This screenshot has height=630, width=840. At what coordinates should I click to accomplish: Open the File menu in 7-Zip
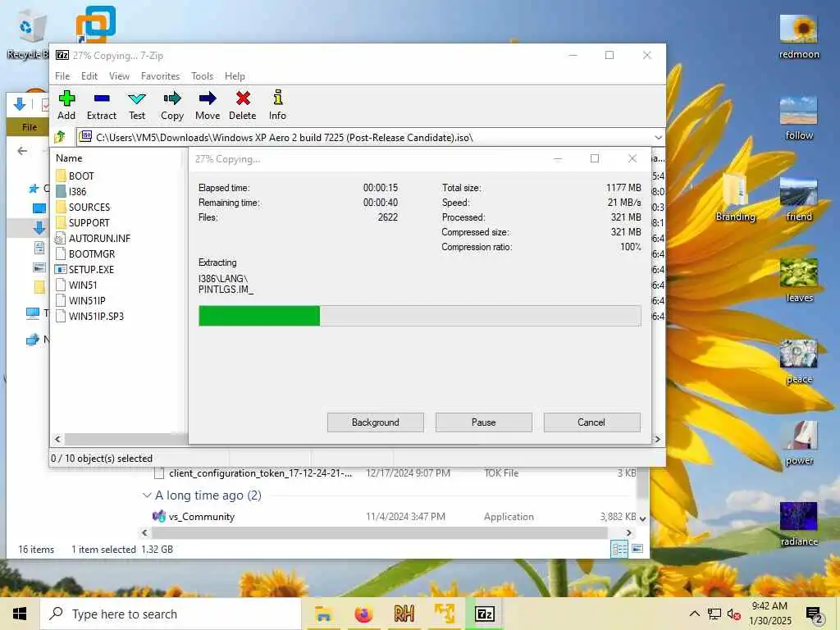[x=62, y=76]
